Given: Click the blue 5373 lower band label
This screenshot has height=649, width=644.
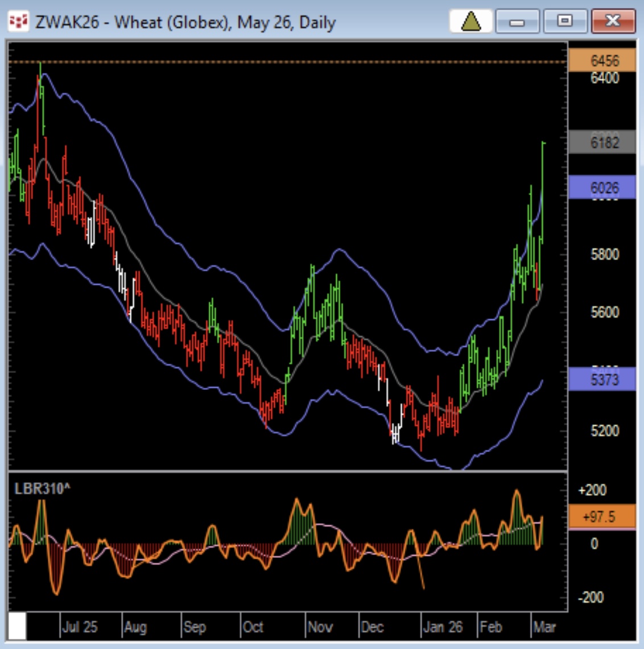Looking at the screenshot, I should pyautogui.click(x=602, y=379).
